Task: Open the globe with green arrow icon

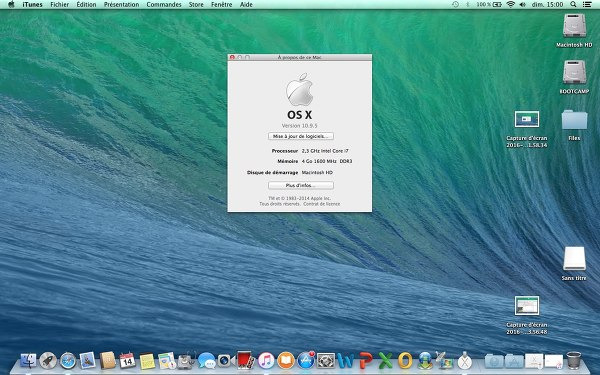Action: [425, 360]
